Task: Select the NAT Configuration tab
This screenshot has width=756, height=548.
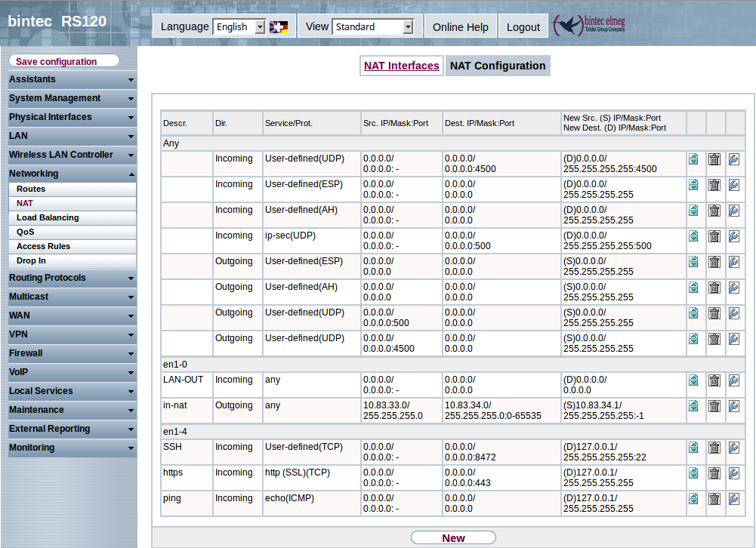Action: [x=497, y=66]
